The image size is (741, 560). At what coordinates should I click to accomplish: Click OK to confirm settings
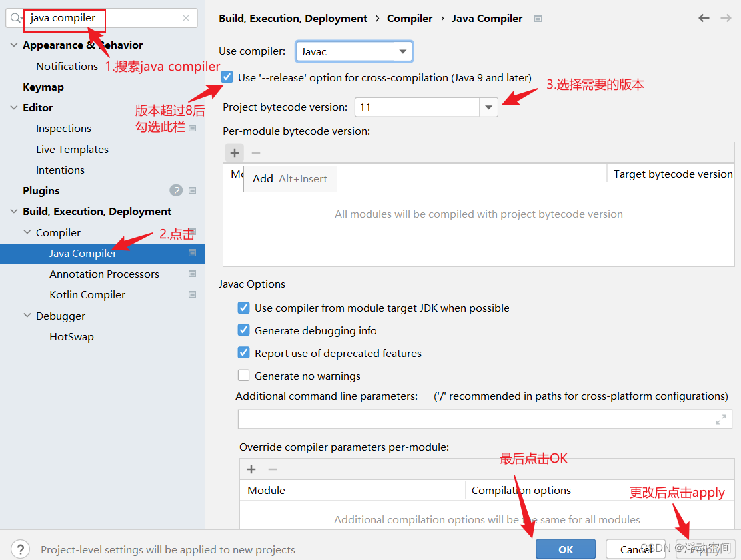pyautogui.click(x=566, y=549)
